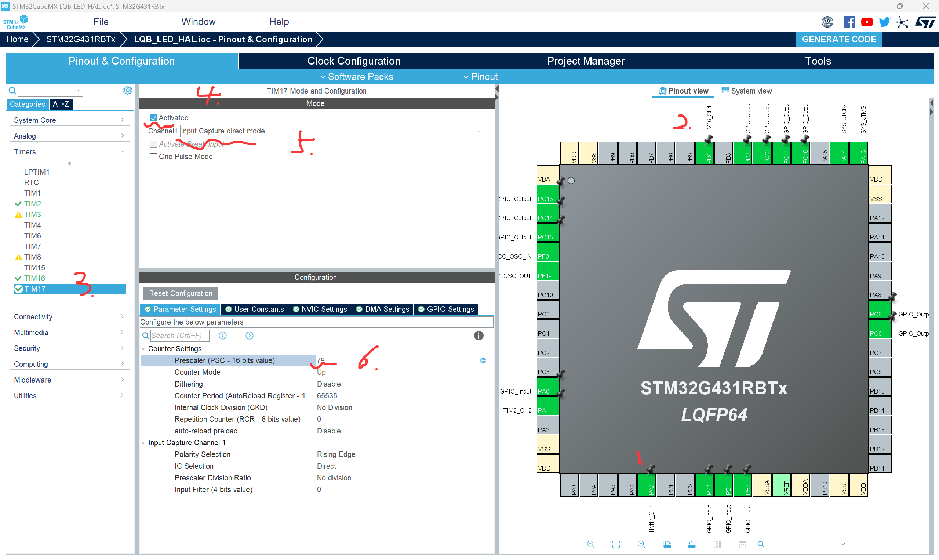Select TIM16 in the timers list
This screenshot has width=939, height=560.
(34, 278)
